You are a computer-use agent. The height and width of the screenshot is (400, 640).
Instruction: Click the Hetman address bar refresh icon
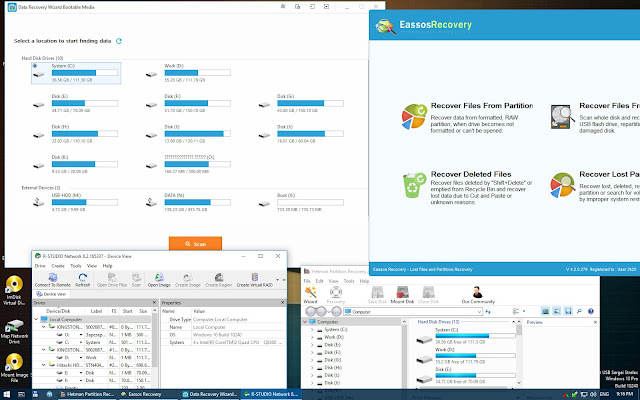click(x=488, y=312)
